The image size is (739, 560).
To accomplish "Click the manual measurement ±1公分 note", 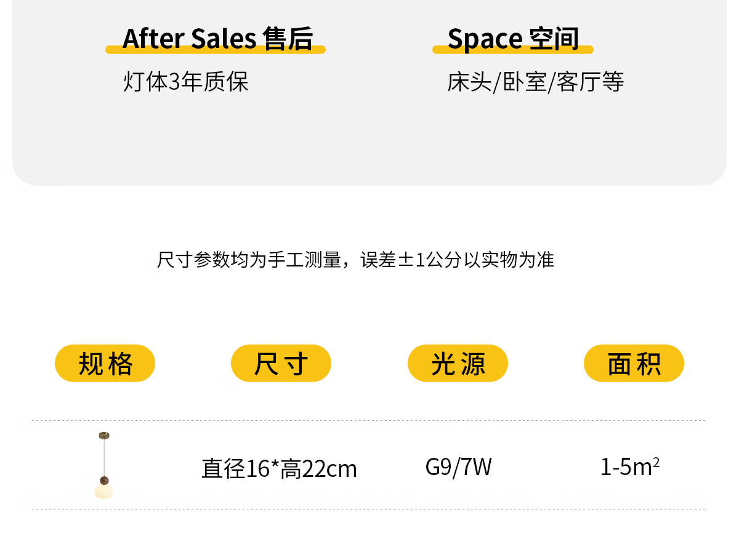I will [x=355, y=260].
